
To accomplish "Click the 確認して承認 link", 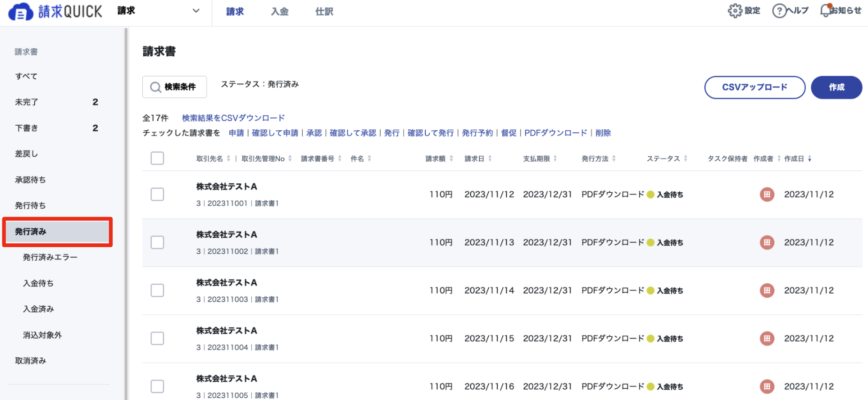I will 353,133.
